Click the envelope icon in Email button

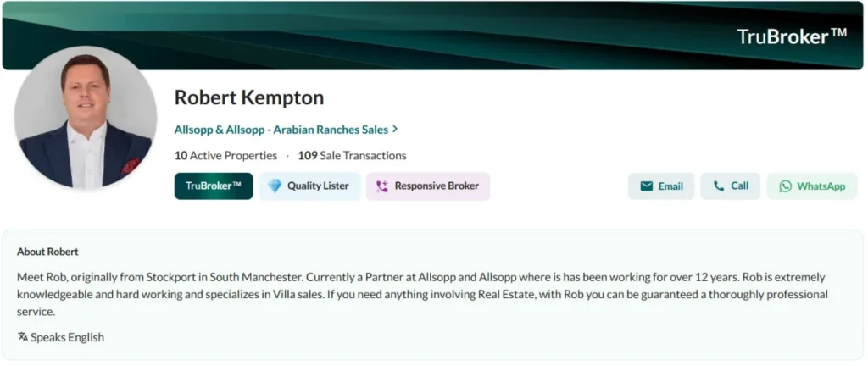click(647, 186)
